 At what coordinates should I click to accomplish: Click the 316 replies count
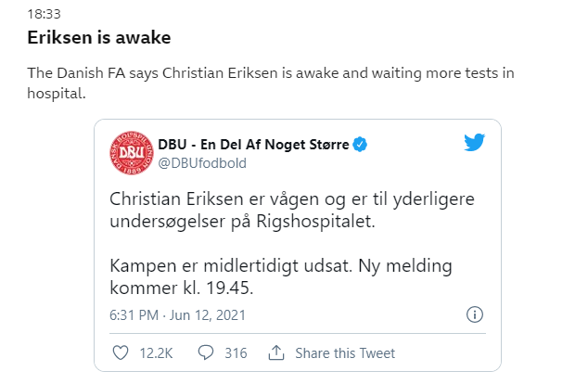coord(236,353)
